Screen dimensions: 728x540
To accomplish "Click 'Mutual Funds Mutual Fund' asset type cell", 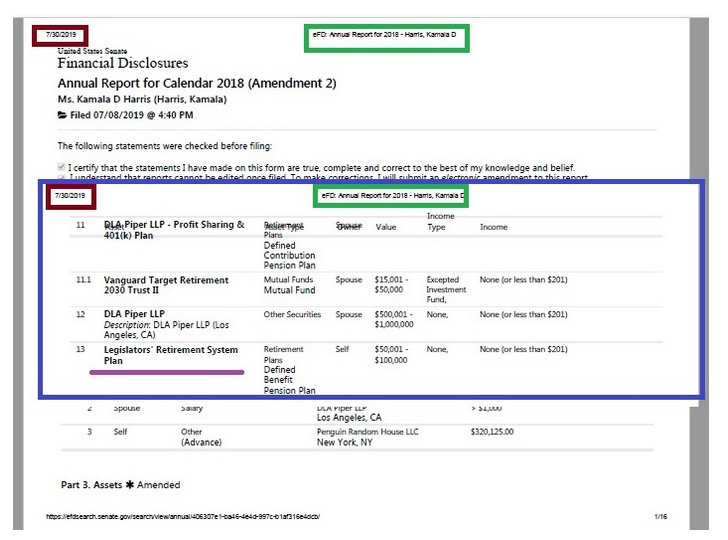I will (x=289, y=285).
